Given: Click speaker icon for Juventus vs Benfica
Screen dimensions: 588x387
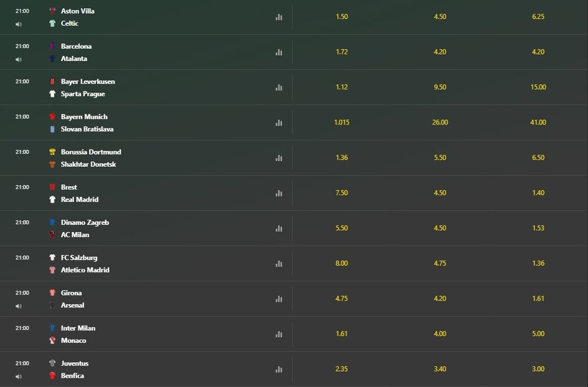Looking at the screenshot, I should [18, 376].
